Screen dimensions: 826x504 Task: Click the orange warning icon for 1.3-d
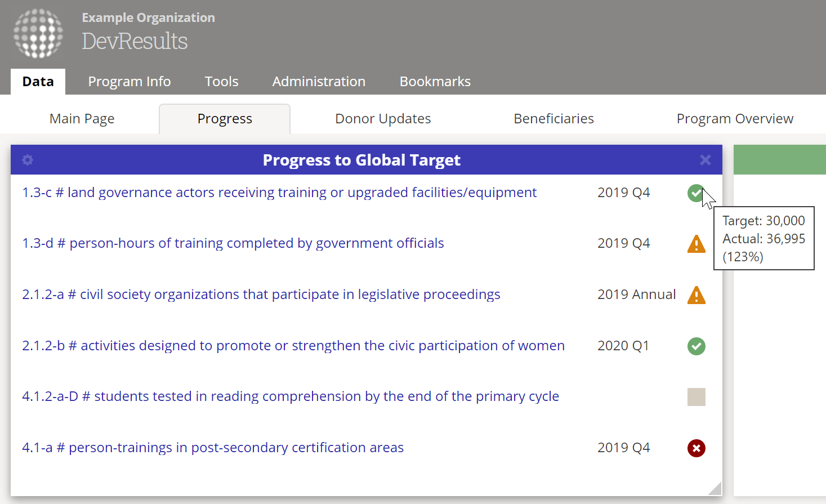(696, 244)
